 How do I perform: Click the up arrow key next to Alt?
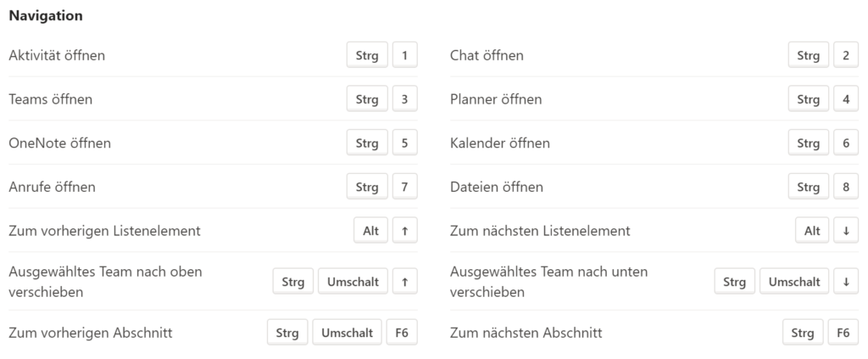[x=404, y=231]
